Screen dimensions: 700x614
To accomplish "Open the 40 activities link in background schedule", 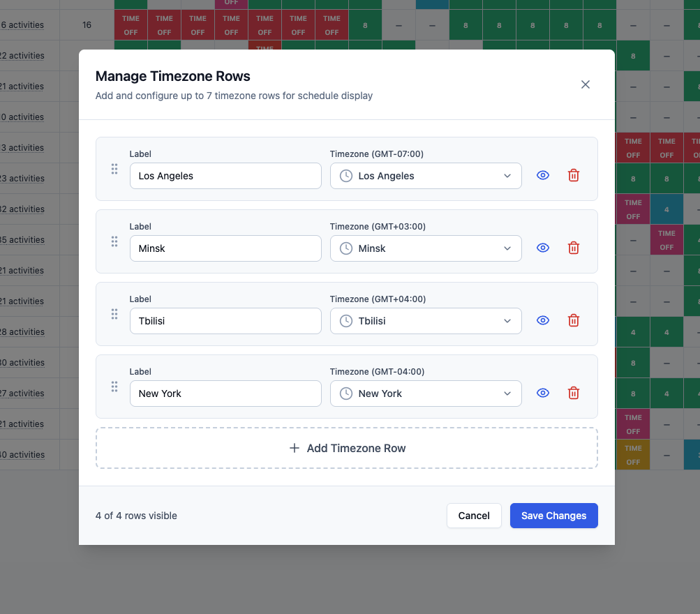I will [x=22, y=455].
